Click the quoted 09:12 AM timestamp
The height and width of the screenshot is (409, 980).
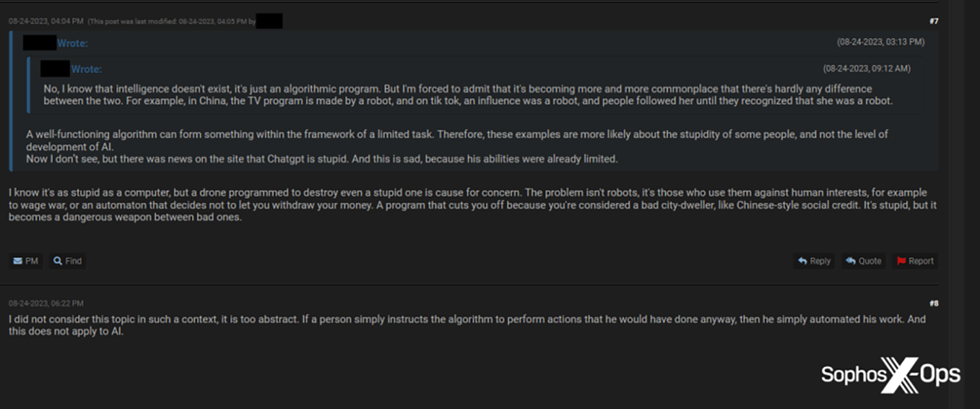866,68
